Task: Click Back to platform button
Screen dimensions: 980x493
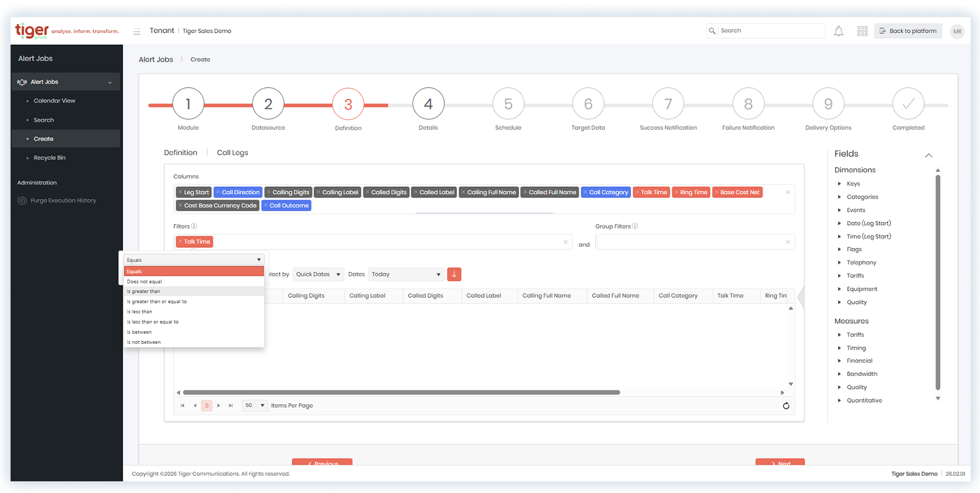Action: coord(908,31)
